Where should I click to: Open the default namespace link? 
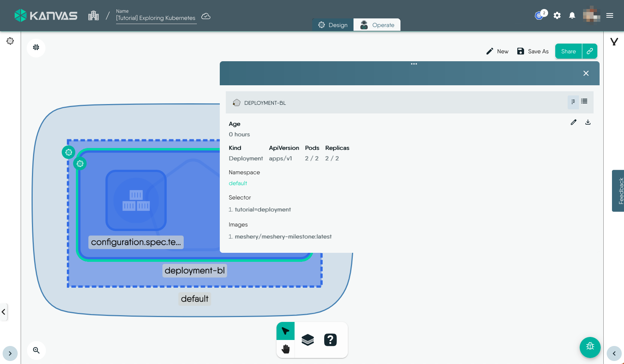(x=238, y=183)
